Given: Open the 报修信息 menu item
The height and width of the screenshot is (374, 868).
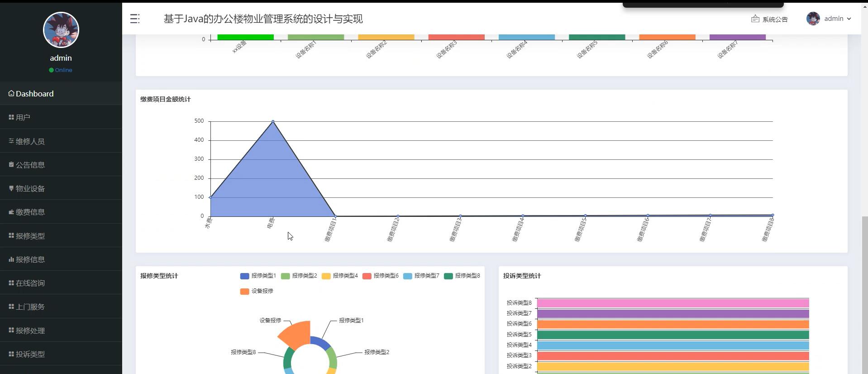Looking at the screenshot, I should 61,259.
